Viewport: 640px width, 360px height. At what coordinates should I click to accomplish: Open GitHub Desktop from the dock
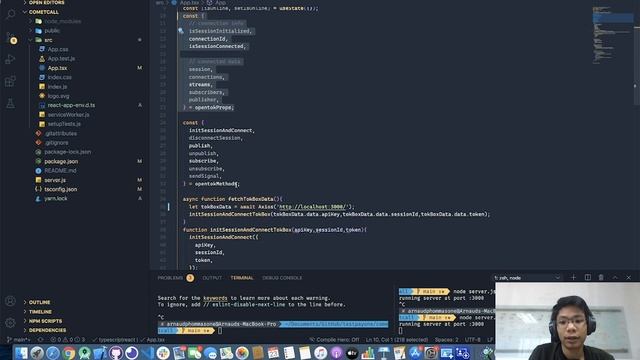[x=116, y=353]
